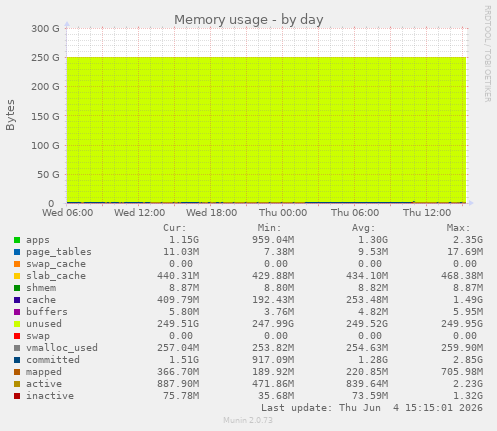The height and width of the screenshot is (431, 497).
Task: Click the active legend color swatch
Action: 17,384
